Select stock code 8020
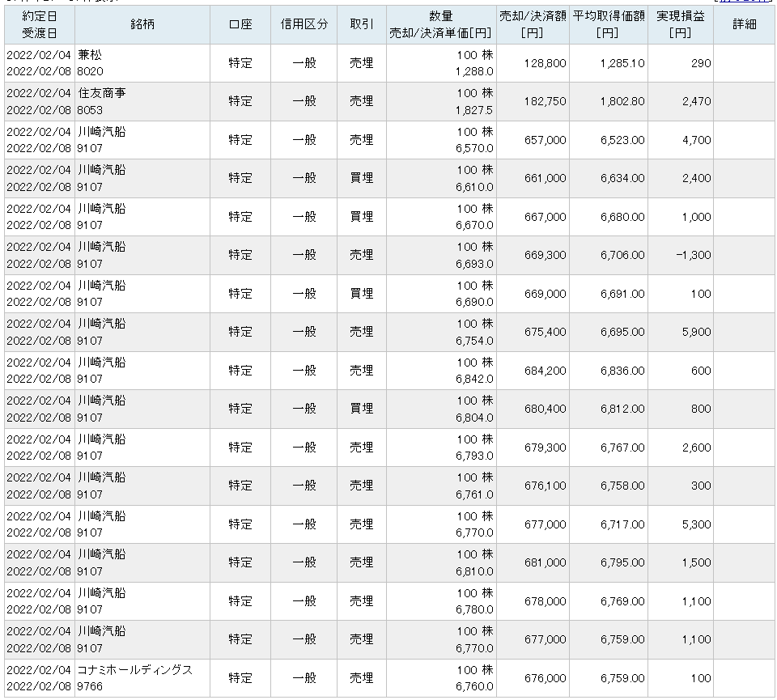 coord(90,71)
